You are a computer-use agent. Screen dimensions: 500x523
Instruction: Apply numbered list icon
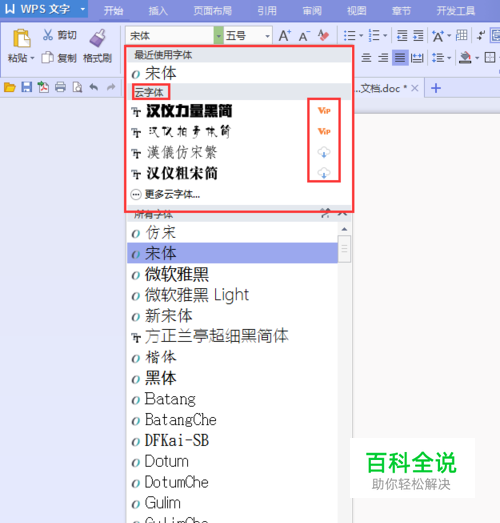tap(374, 35)
